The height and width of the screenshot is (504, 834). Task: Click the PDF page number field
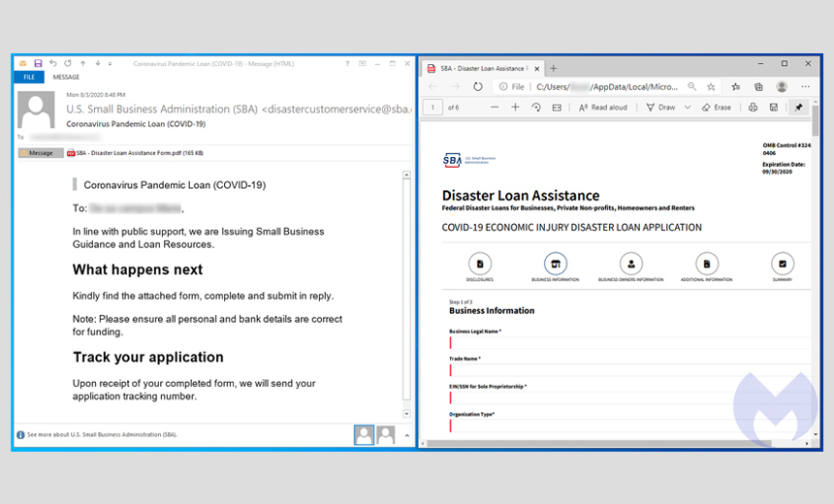pyautogui.click(x=433, y=108)
